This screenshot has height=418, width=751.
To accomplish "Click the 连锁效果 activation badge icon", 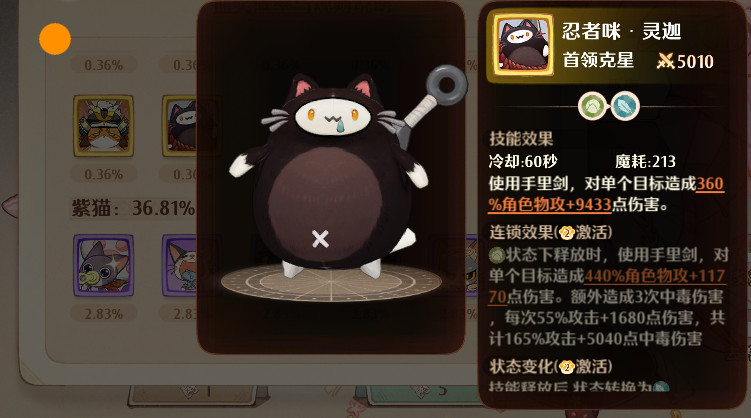I will click(x=567, y=233).
